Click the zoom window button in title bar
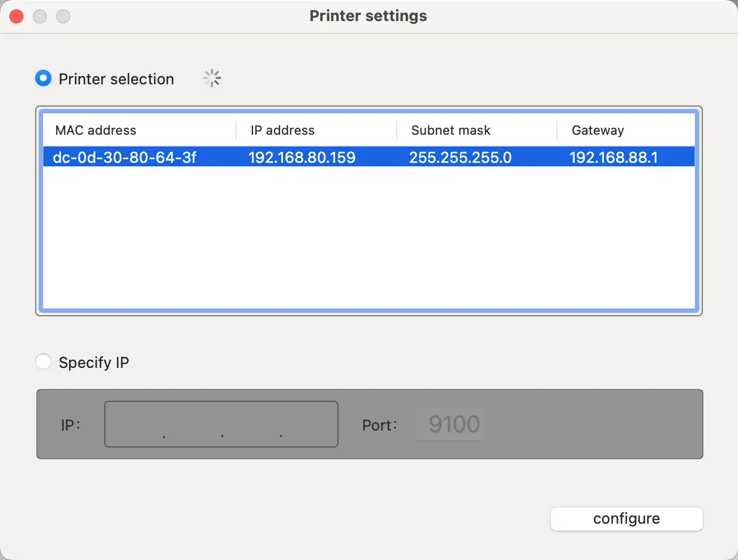 tap(63, 16)
